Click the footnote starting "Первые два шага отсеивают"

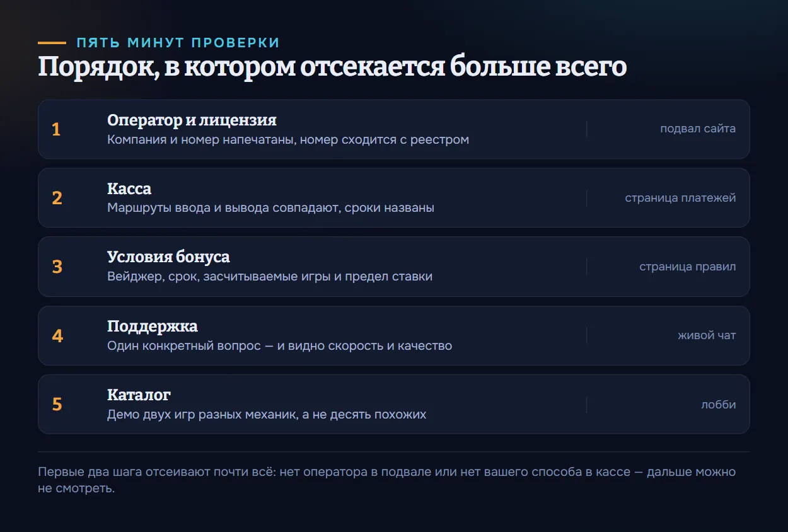(x=387, y=480)
